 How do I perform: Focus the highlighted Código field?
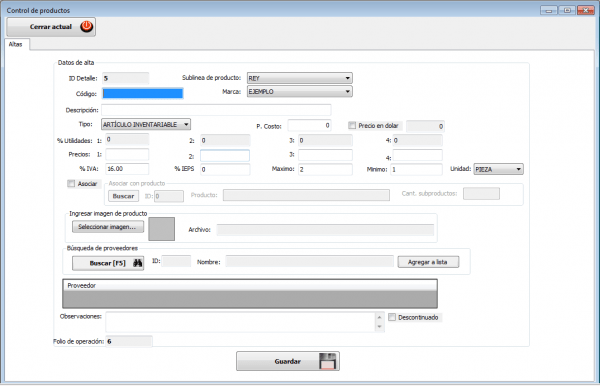[142, 93]
